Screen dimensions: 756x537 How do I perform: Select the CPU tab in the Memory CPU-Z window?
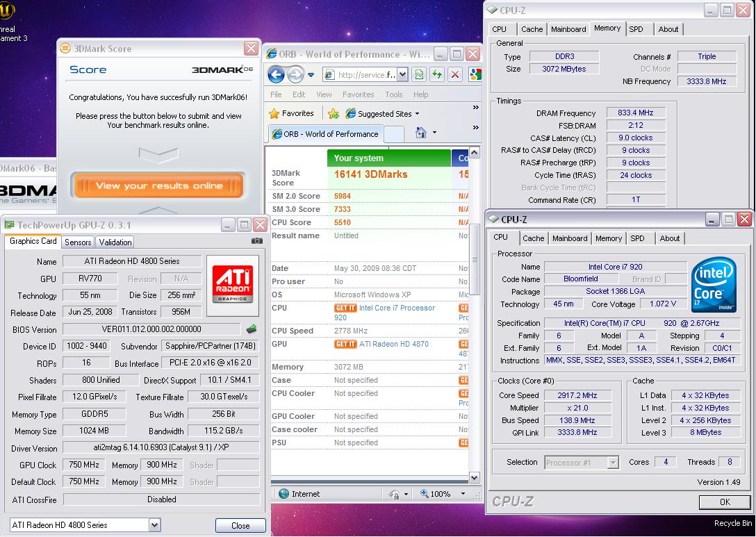tap(499, 29)
